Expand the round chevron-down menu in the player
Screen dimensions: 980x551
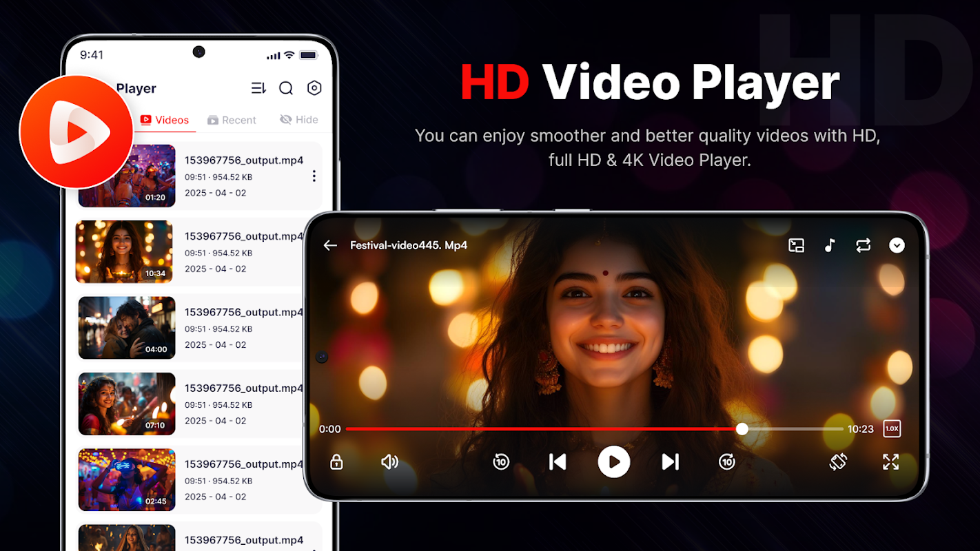tap(897, 245)
